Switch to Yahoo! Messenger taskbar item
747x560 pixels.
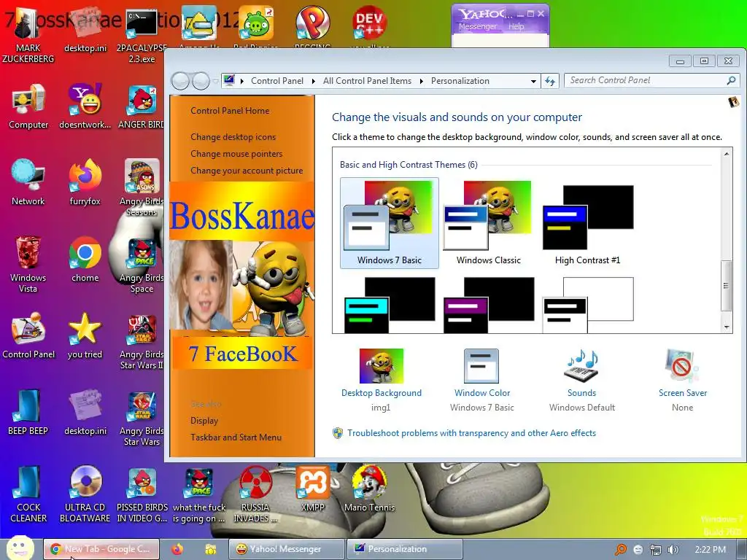[286, 549]
